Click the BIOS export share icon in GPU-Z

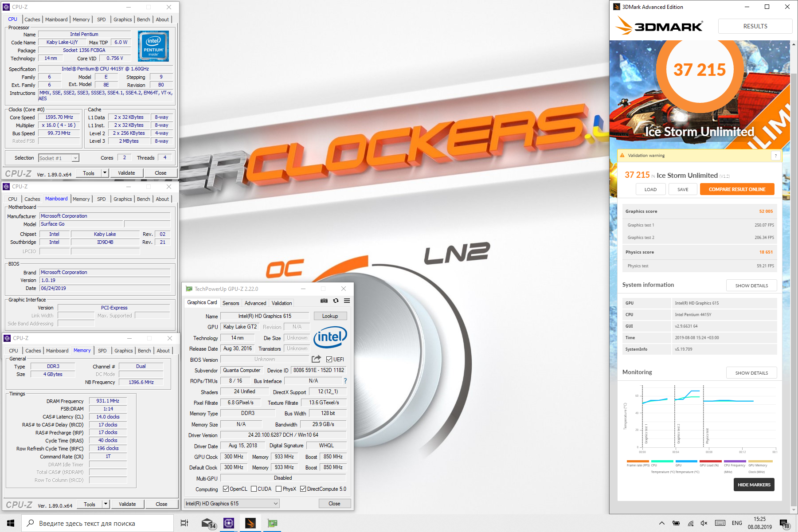pos(316,359)
